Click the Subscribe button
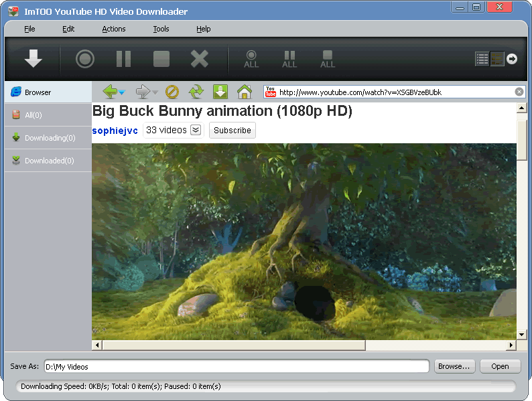Screen dimensions: 532x401 232,130
